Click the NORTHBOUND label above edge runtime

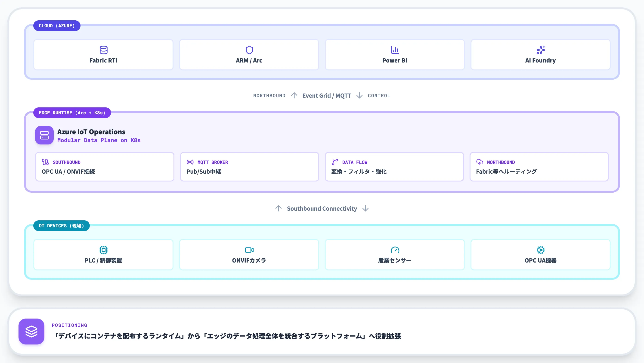(x=269, y=96)
